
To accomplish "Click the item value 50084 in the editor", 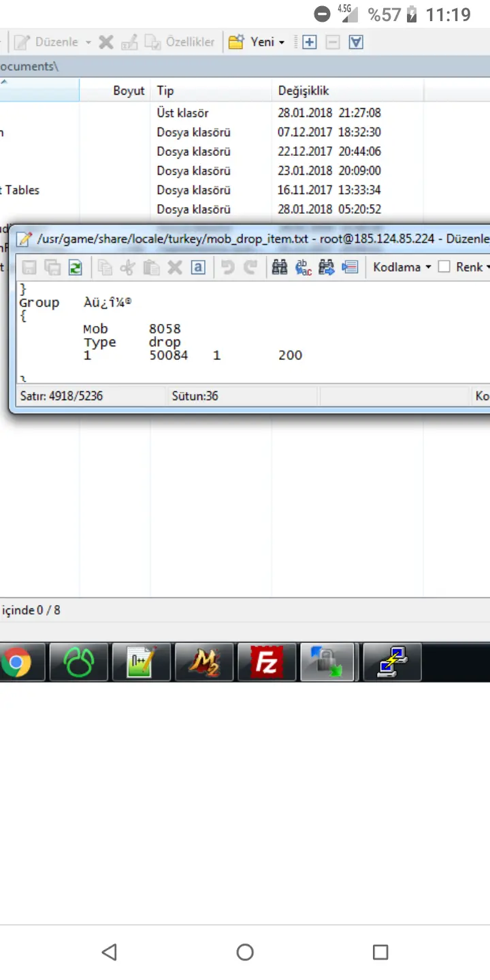I will 169,355.
